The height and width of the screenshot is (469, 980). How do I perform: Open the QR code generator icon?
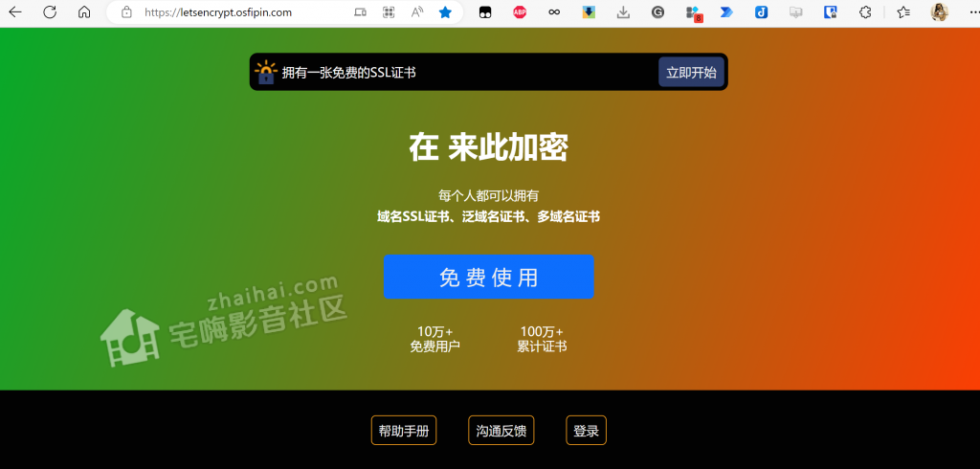point(389,11)
